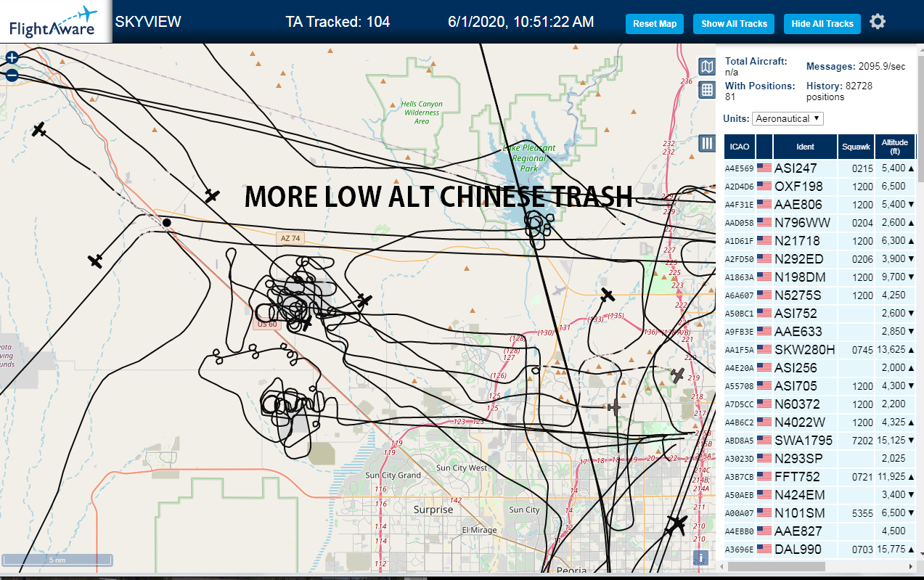Click the US flag in the AAE806 row
924x580 pixels.
click(x=764, y=205)
